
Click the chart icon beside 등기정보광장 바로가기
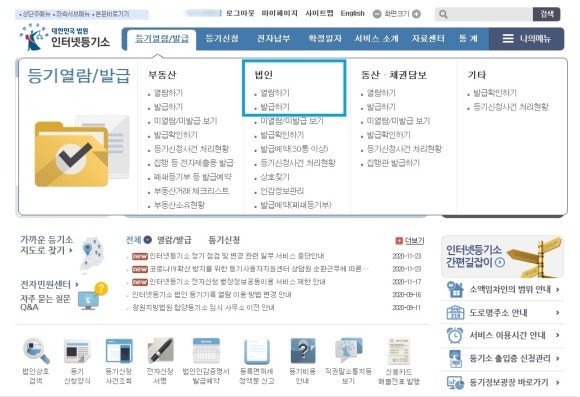[x=455, y=383]
